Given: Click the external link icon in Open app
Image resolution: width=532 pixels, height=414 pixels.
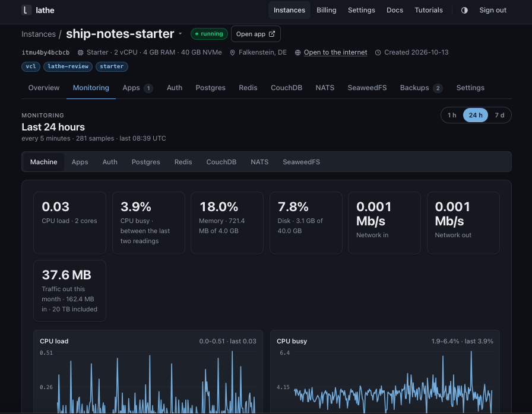Looking at the screenshot, I should [272, 34].
